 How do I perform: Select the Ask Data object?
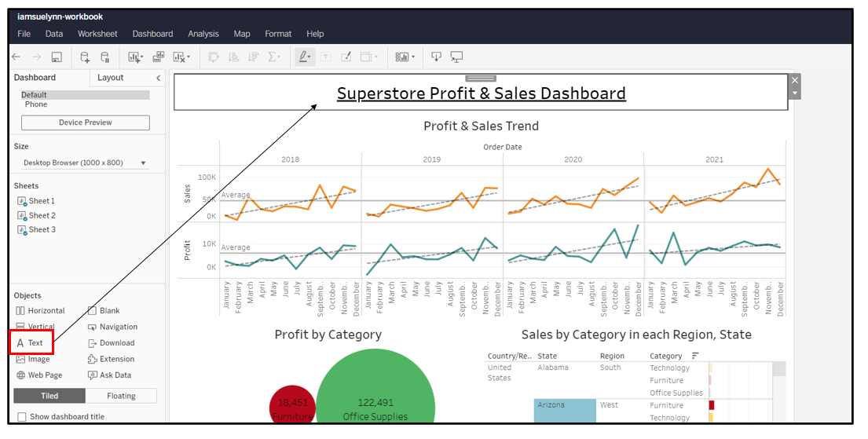(110, 375)
